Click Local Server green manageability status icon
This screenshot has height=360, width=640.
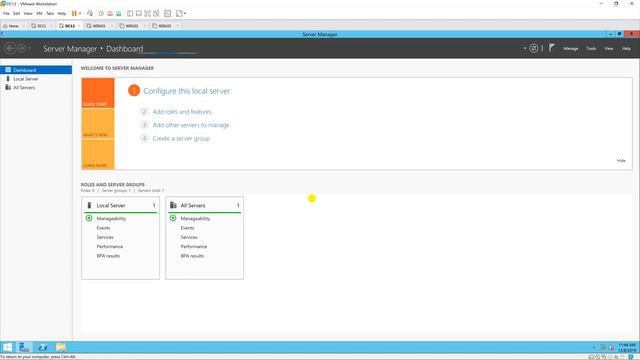click(x=89, y=218)
